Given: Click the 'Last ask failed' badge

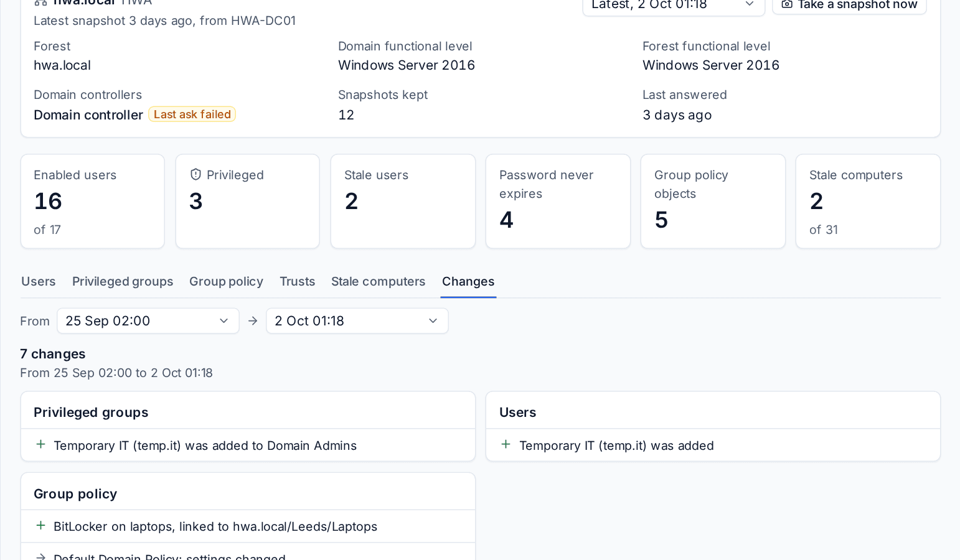Looking at the screenshot, I should pyautogui.click(x=192, y=114).
